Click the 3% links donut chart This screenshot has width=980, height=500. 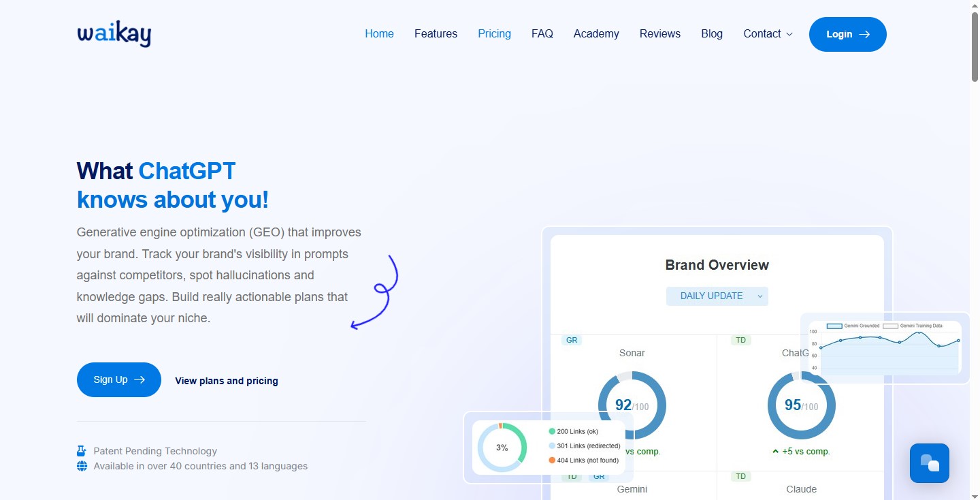click(x=502, y=448)
